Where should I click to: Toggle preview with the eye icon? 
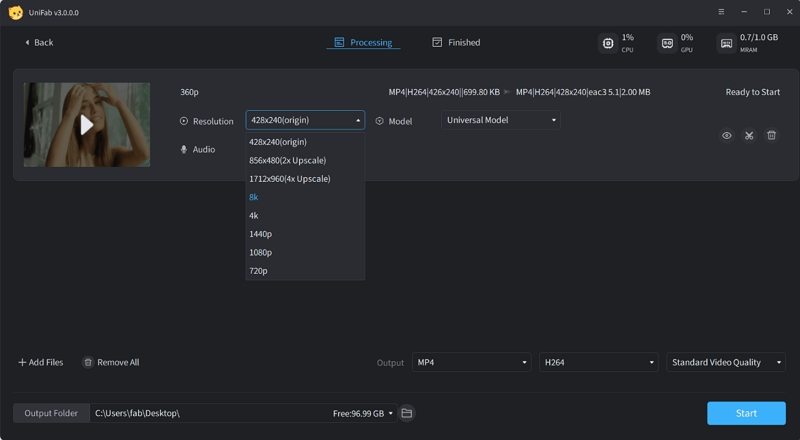point(727,135)
